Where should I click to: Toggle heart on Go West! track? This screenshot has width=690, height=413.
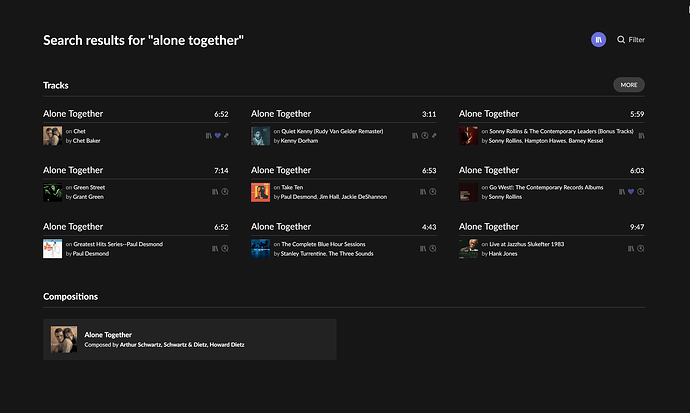632,190
